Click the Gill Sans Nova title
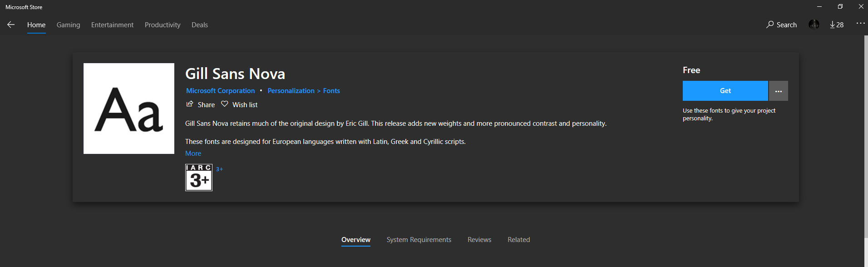This screenshot has width=868, height=267. (235, 74)
